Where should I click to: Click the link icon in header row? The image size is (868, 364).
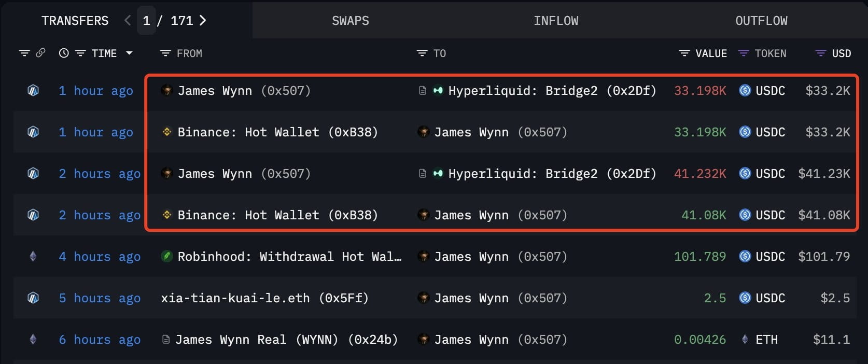40,53
